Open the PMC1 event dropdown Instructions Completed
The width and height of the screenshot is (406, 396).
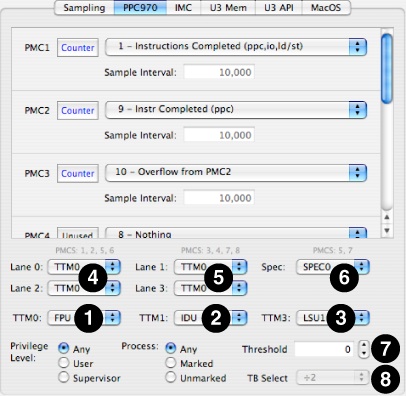coord(236,47)
